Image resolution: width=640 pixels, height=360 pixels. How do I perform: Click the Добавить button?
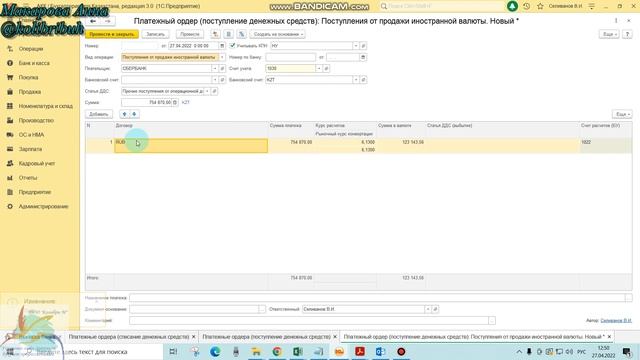[x=99, y=114]
